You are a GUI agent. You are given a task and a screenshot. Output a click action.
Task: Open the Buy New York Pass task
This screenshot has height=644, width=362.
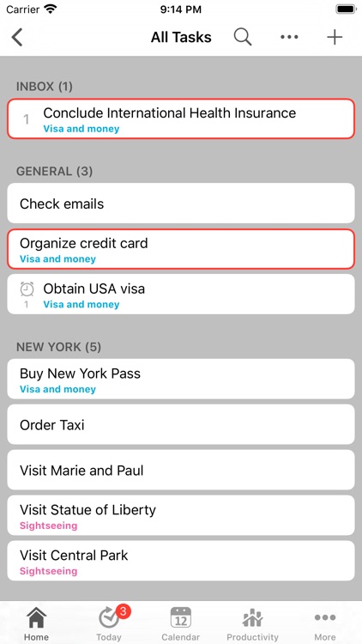coord(181,379)
